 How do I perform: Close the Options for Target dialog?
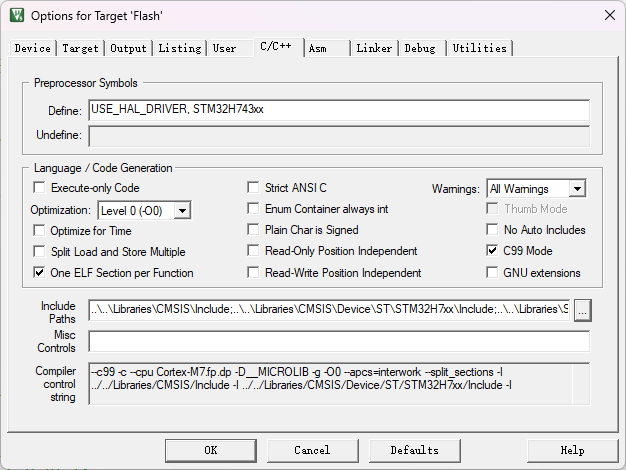(x=610, y=15)
